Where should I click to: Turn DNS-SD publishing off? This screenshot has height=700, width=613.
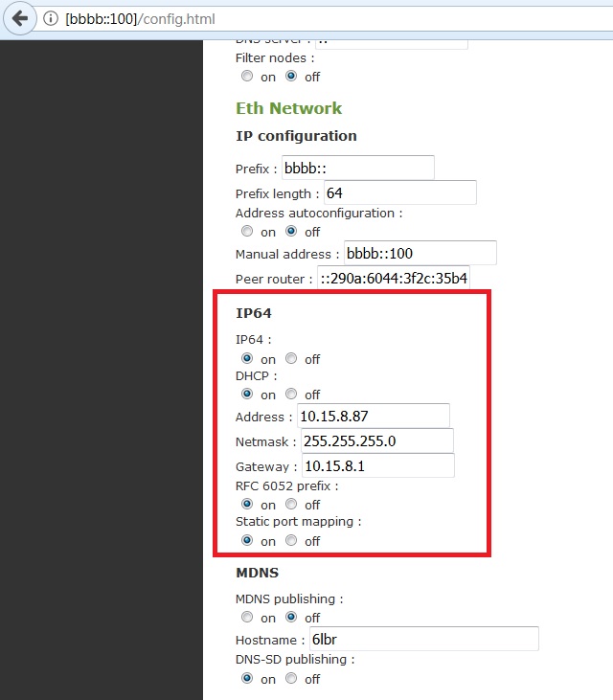[x=291, y=678]
